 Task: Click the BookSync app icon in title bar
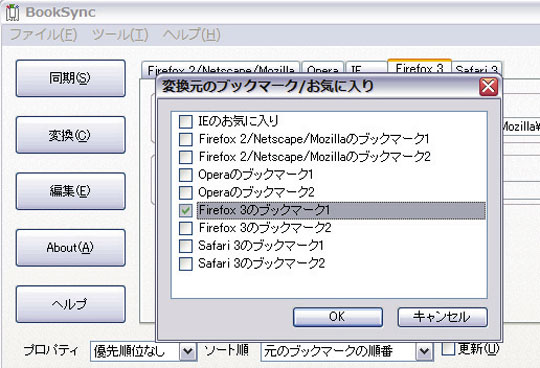click(x=12, y=12)
